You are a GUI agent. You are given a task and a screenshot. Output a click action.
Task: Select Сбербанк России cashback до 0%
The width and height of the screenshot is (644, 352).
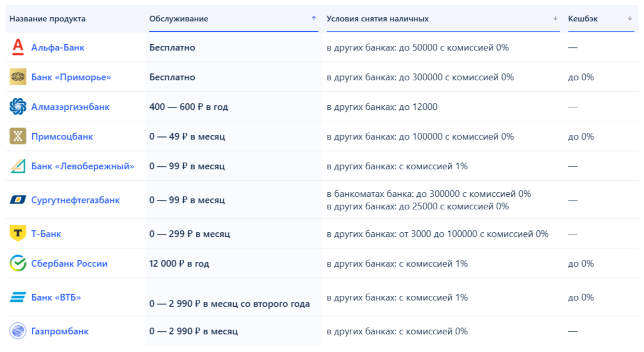581,263
